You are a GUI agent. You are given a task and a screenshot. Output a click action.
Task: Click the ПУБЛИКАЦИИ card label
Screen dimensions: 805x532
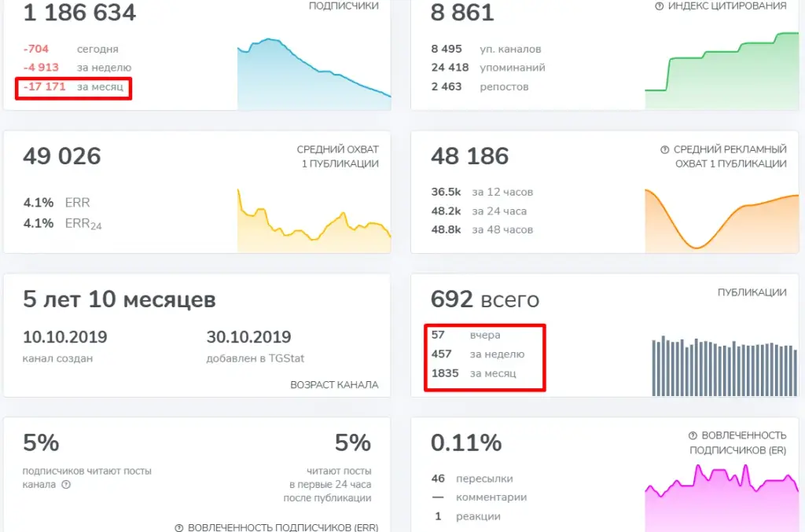coord(752,292)
